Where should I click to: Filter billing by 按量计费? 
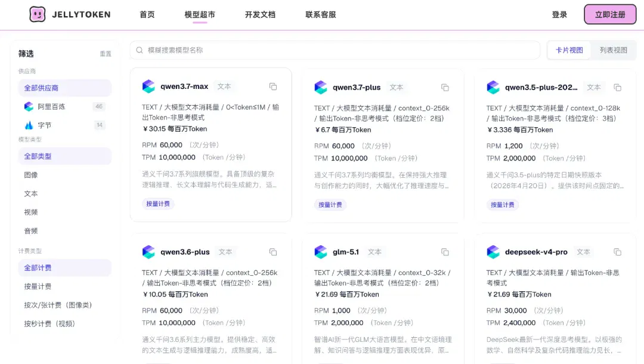click(x=65, y=286)
